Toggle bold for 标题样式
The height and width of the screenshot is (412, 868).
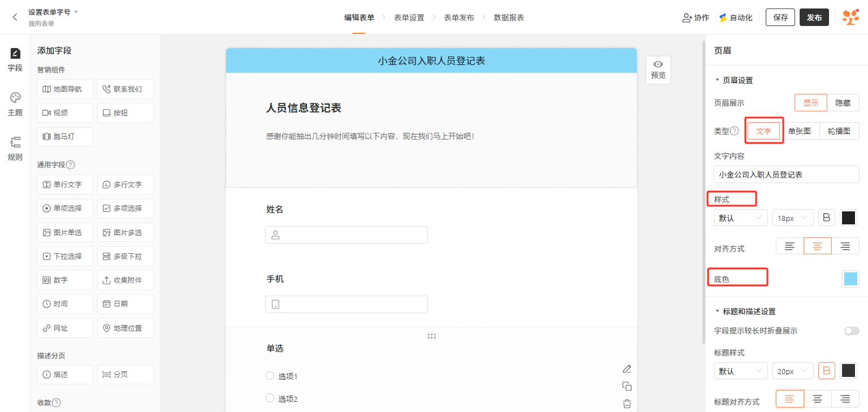tap(827, 371)
